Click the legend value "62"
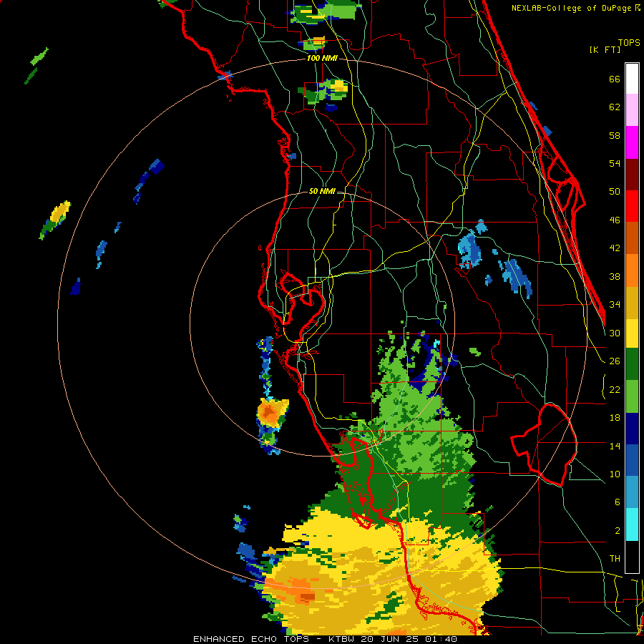644x644 pixels. 615,107
